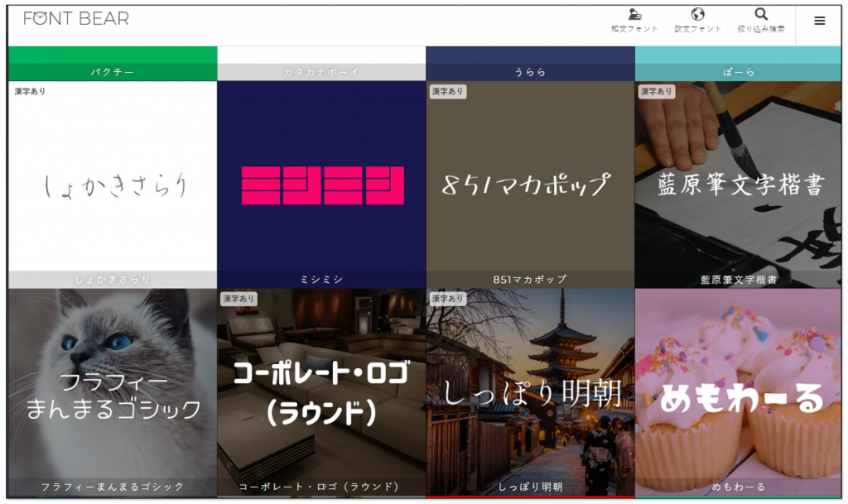
Task: Click the カタカナボーイ caption label
Action: click(321, 72)
